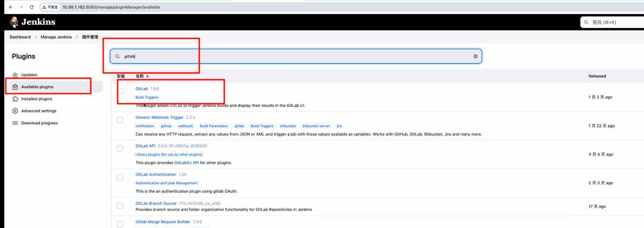Click the Updates download icon in sidebar
This screenshot has width=644, height=228.
pyautogui.click(x=15, y=75)
